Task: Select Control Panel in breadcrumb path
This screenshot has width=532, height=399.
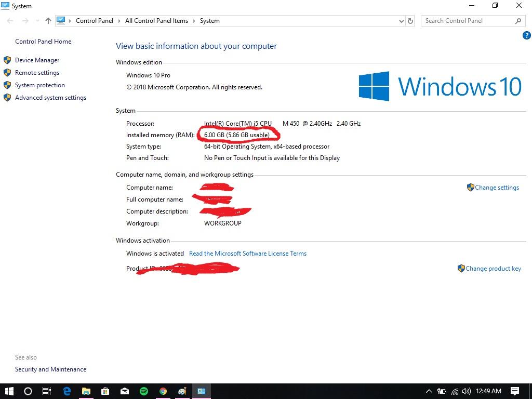Action: click(95, 21)
